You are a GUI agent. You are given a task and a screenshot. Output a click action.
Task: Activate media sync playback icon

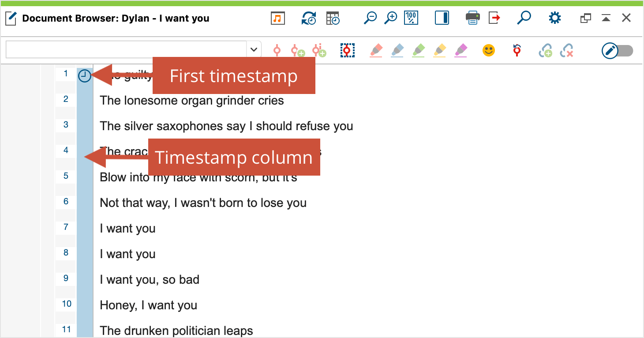coord(309,18)
